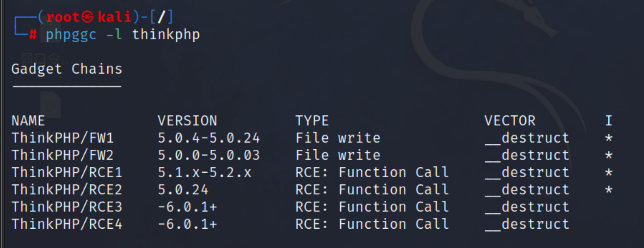Click the asterisk in the ThinkPHP/RCE2 row
Viewport: 644px width, 248px height.
[x=609, y=190]
